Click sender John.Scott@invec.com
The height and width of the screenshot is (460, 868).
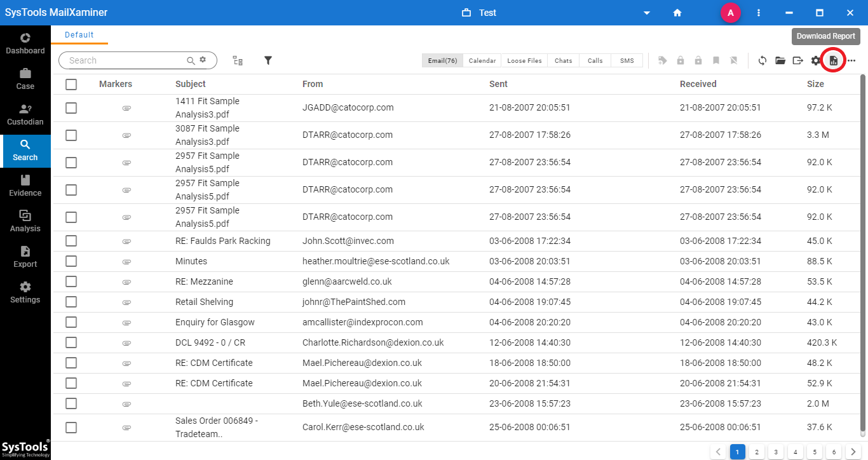tap(348, 241)
